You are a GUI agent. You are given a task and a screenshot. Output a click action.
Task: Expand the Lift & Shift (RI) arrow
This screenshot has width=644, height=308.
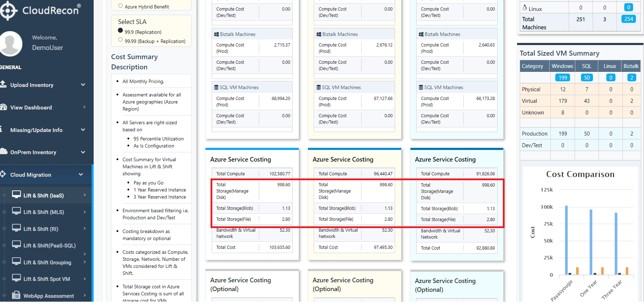[85, 228]
